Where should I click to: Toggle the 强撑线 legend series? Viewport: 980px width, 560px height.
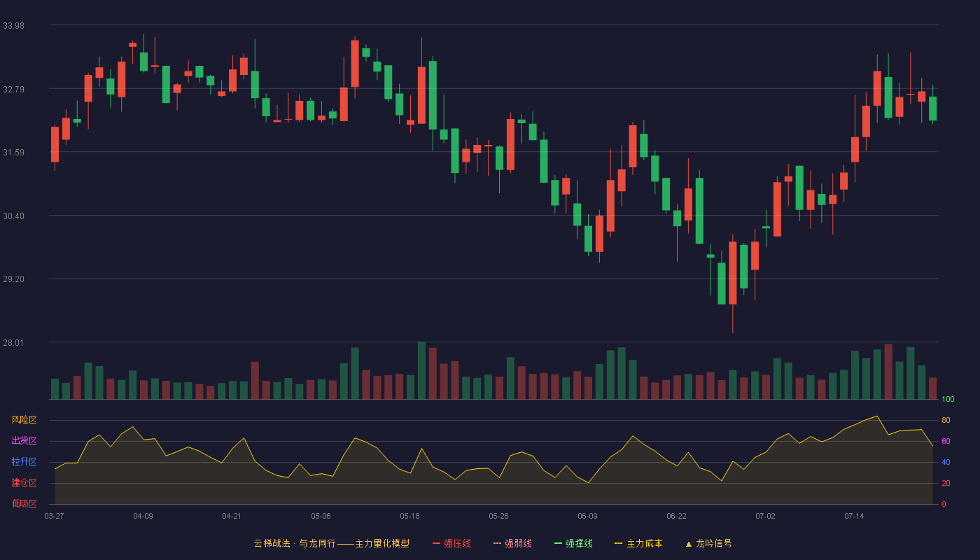click(x=573, y=543)
